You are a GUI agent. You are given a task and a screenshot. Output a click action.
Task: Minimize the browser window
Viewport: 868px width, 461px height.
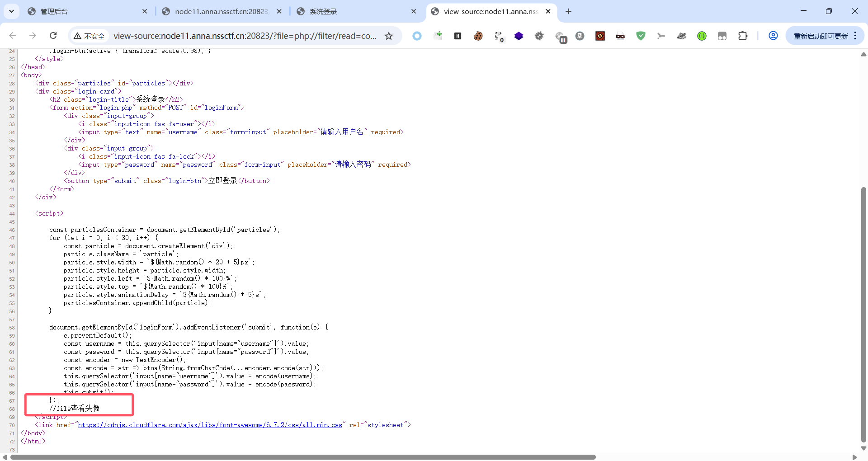click(803, 11)
